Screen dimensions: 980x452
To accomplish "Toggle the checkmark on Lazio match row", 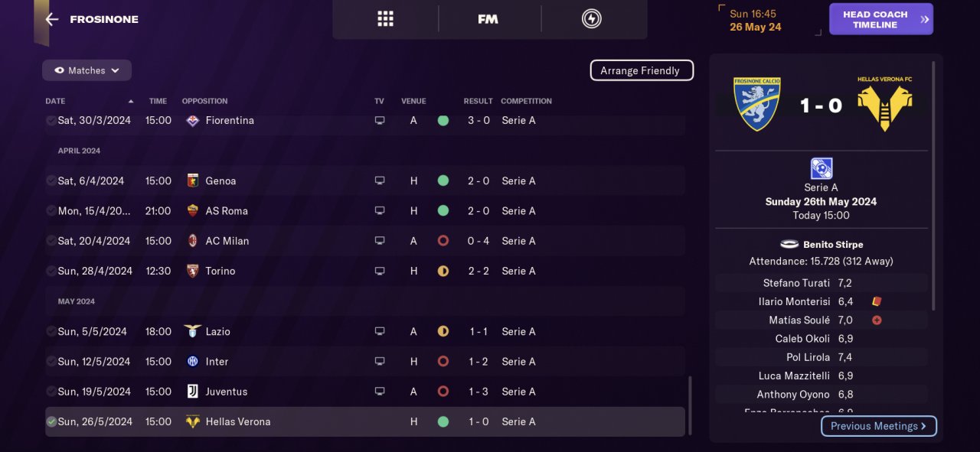I will pos(51,332).
